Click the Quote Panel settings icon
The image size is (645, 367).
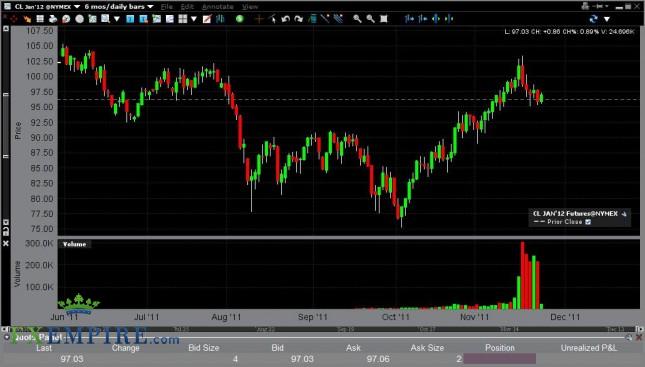pyautogui.click(x=629, y=337)
